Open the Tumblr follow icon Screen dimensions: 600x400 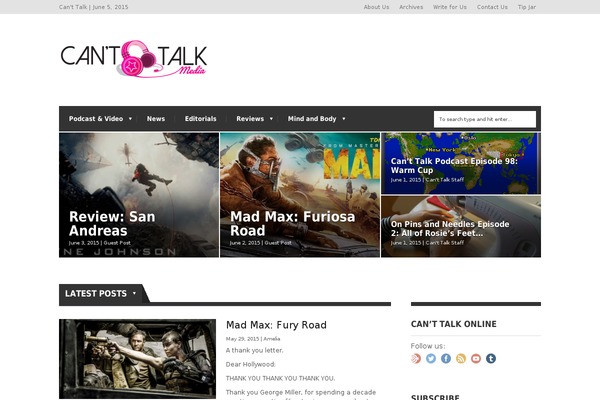click(491, 358)
